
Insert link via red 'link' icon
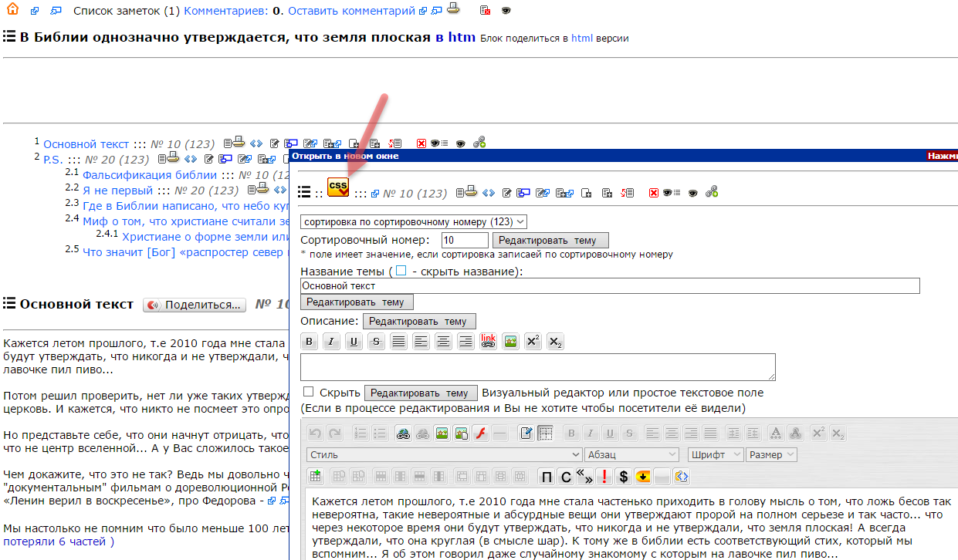point(488,342)
